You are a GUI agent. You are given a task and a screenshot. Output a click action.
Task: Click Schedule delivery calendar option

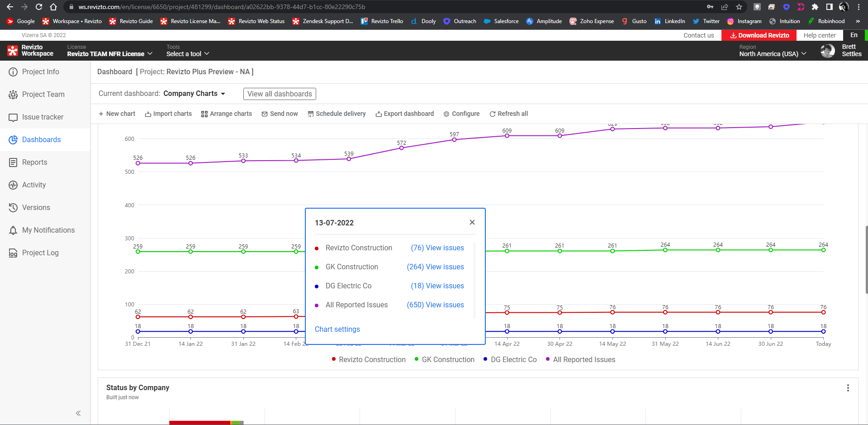[x=337, y=114]
